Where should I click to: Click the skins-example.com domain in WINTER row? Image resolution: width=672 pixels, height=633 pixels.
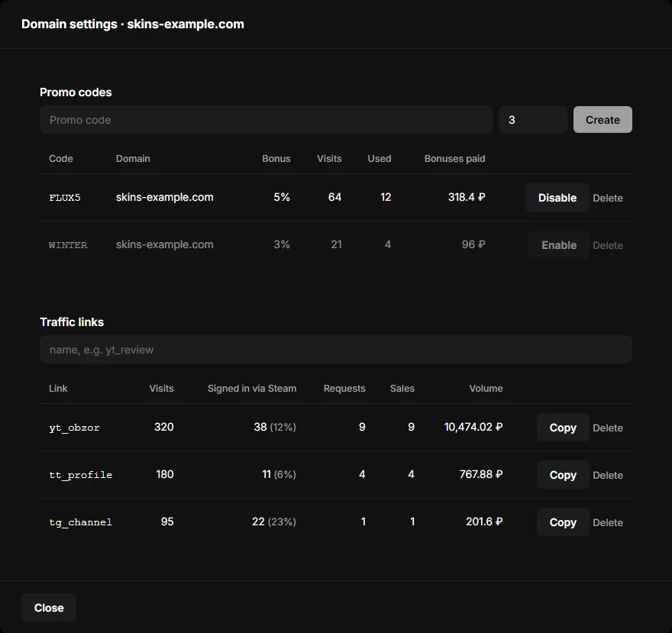tap(165, 244)
